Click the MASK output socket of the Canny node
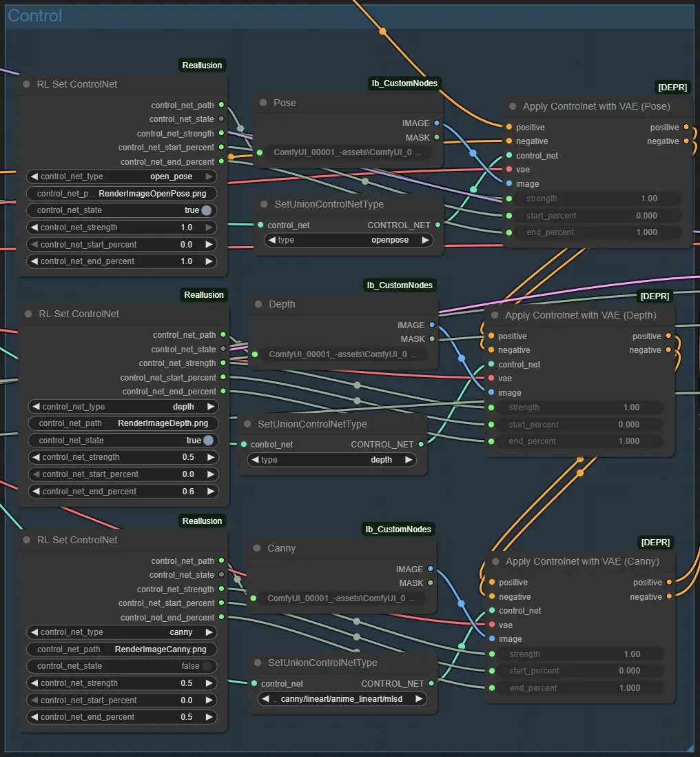The width and height of the screenshot is (700, 757). (x=431, y=583)
